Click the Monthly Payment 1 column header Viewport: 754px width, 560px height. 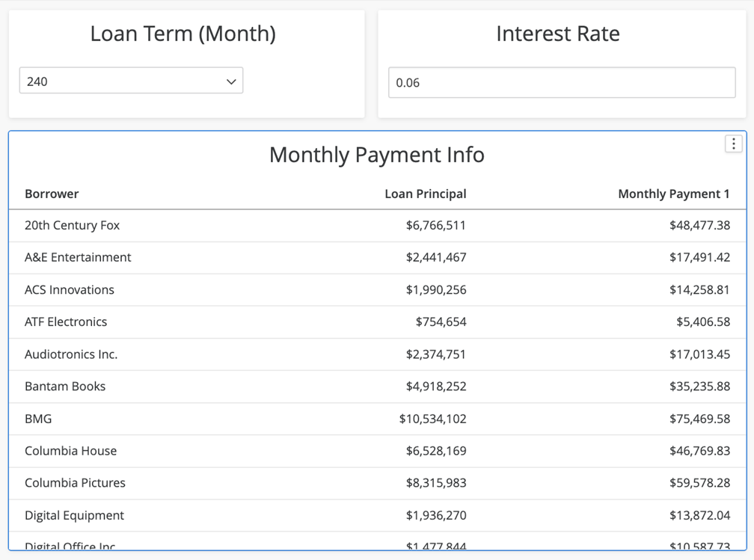[x=673, y=194]
